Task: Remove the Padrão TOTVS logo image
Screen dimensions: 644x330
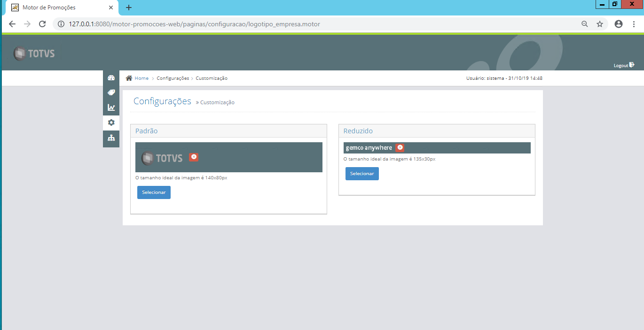Action: point(194,157)
